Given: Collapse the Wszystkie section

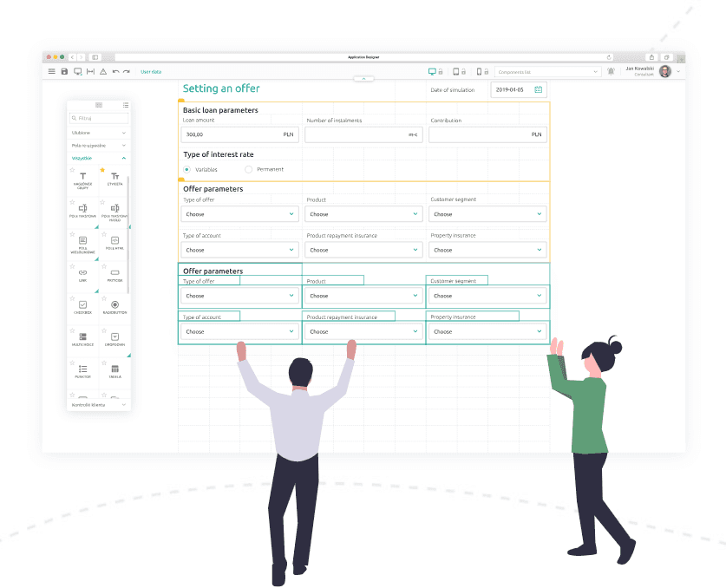Looking at the screenshot, I should tap(99, 159).
